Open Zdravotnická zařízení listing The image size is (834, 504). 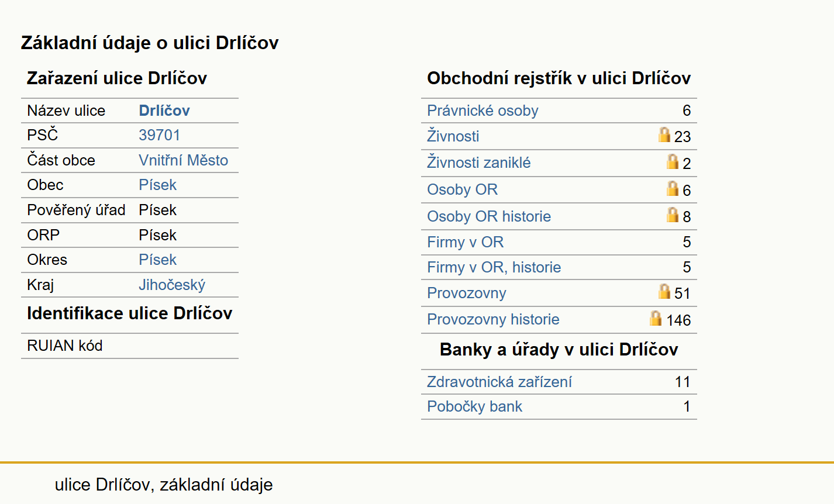pos(499,382)
